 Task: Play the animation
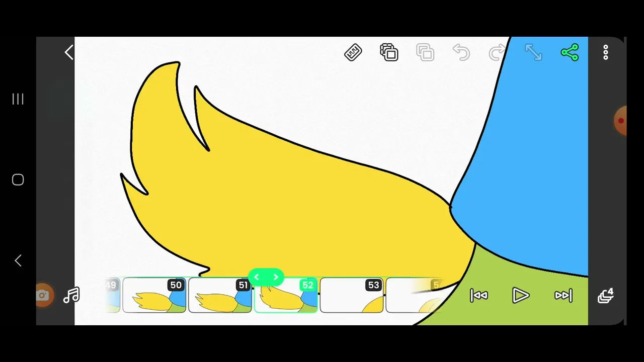(521, 296)
